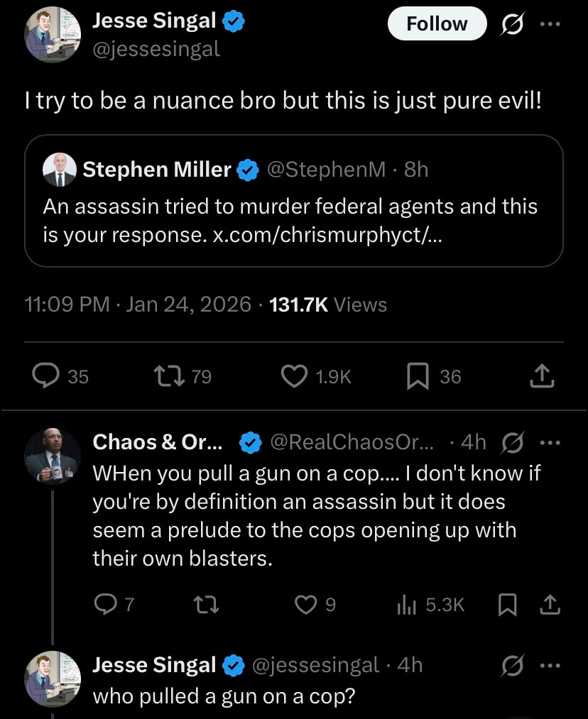Open three-dot menu on Jesse Singal's bottom reply
Viewport: 588px width, 719px height.
coord(550,665)
